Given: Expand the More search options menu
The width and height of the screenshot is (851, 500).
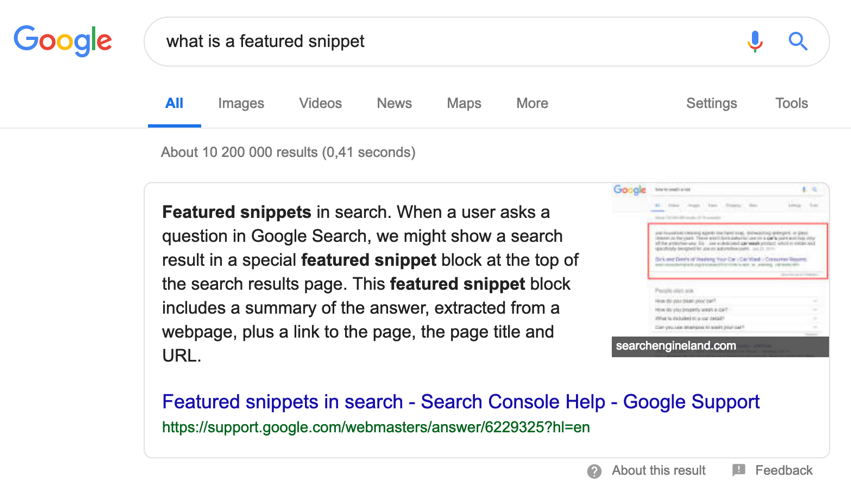Looking at the screenshot, I should pyautogui.click(x=532, y=103).
